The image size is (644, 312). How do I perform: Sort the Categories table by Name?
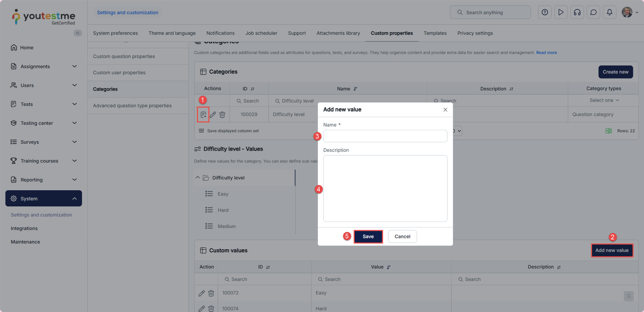point(355,89)
